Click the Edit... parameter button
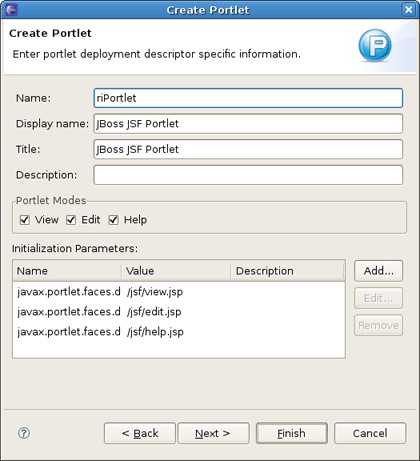Screen dimensions: 420x461 (x=378, y=298)
